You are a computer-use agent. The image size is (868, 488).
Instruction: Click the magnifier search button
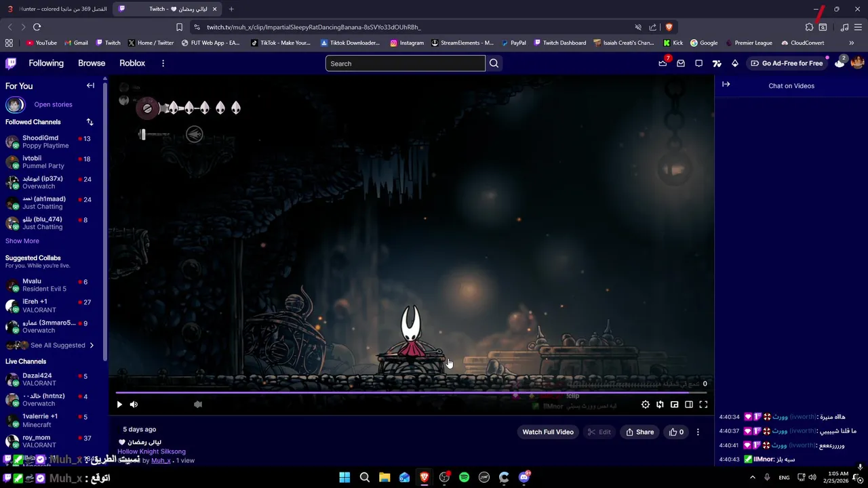[x=494, y=64]
